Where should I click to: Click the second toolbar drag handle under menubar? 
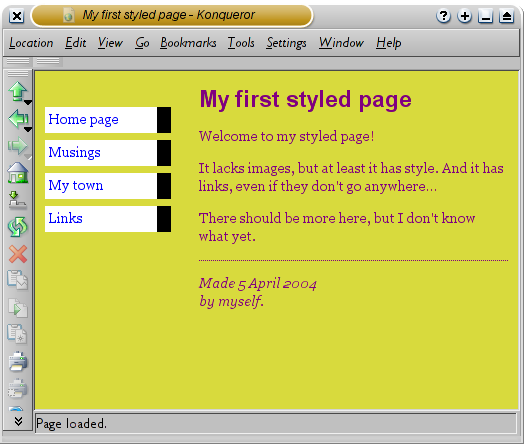(48, 61)
